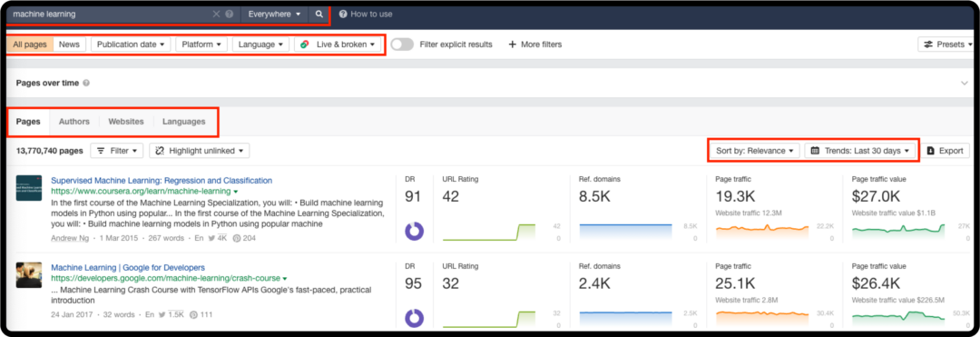Open Trends: Last 30 days dropdown
980x337 pixels.
[859, 151]
